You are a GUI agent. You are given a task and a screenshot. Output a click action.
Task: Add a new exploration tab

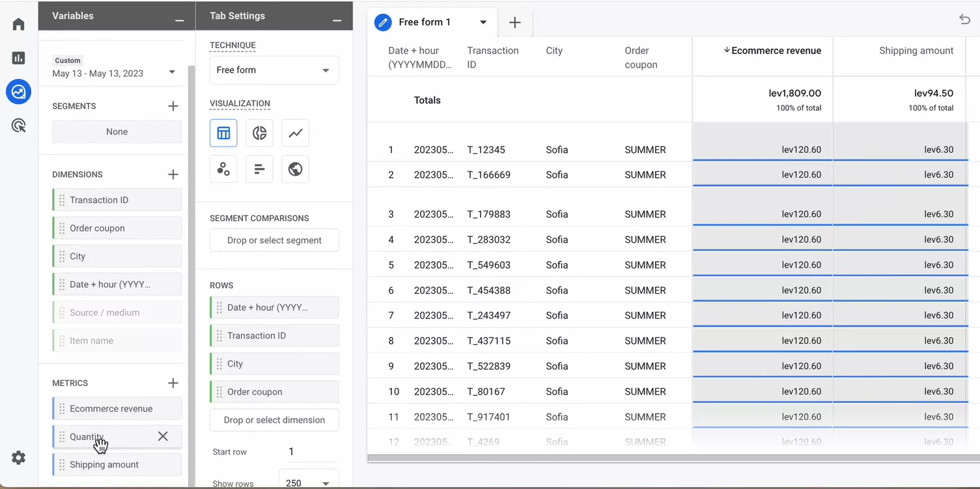(514, 22)
